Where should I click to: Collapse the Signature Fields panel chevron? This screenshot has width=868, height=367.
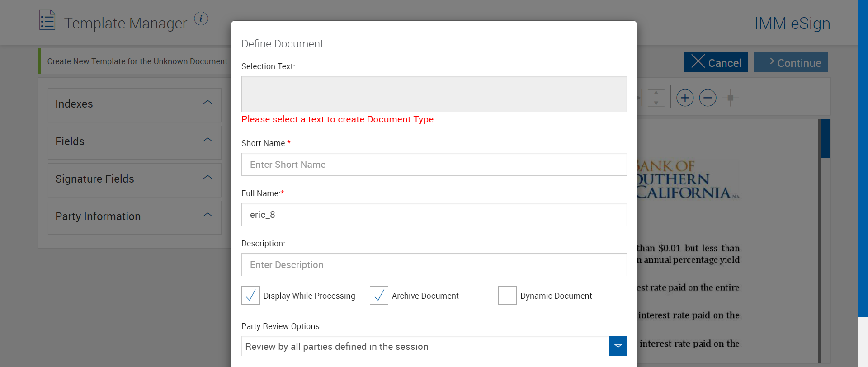(x=208, y=178)
